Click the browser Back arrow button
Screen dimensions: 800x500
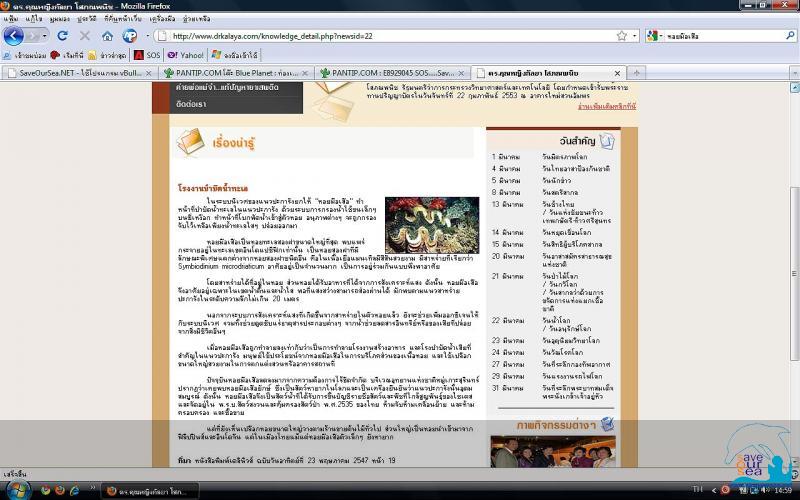[14, 36]
